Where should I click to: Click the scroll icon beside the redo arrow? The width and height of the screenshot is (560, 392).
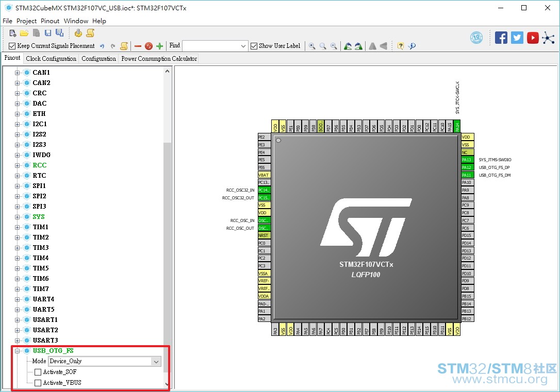pos(124,46)
